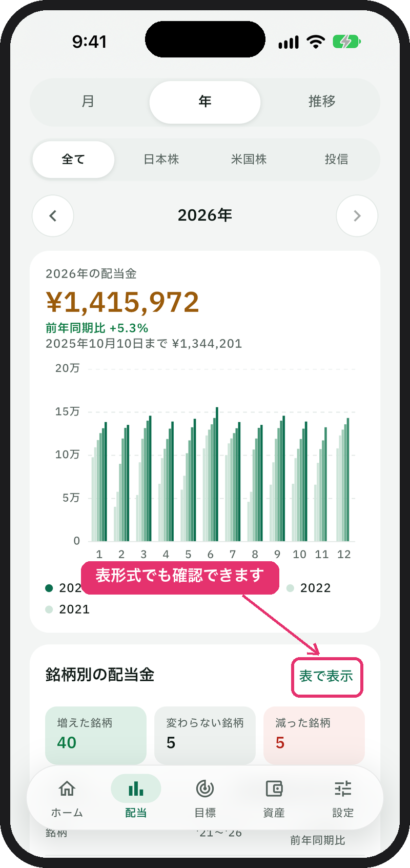Go to next year with right chevron
The image size is (410, 868).
pyautogui.click(x=357, y=216)
